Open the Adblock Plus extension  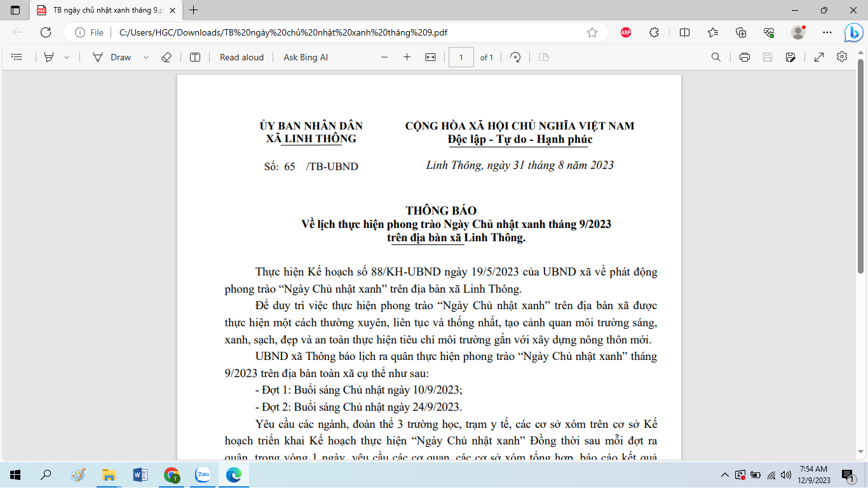tap(626, 32)
